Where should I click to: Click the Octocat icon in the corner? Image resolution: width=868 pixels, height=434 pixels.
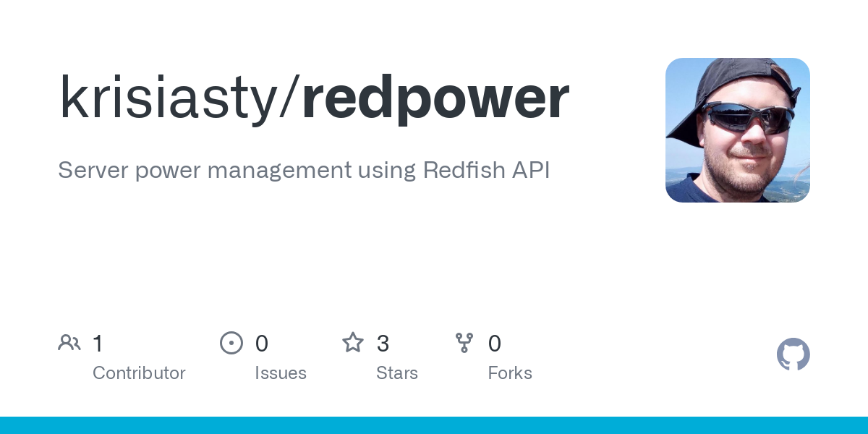(793, 354)
